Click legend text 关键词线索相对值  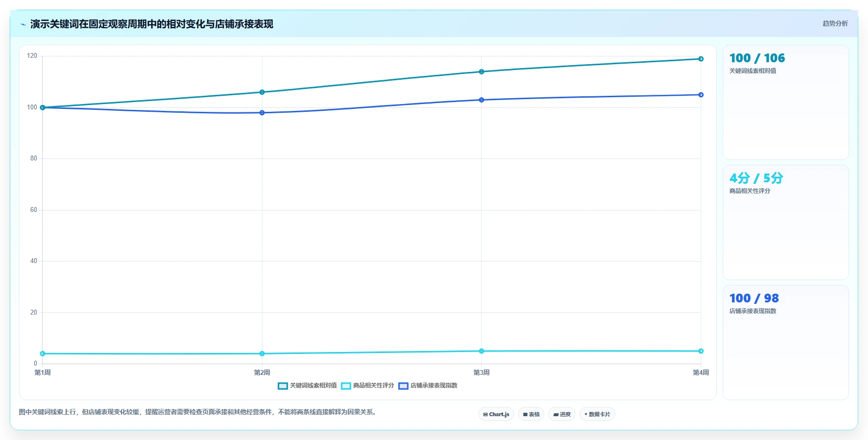tap(313, 386)
